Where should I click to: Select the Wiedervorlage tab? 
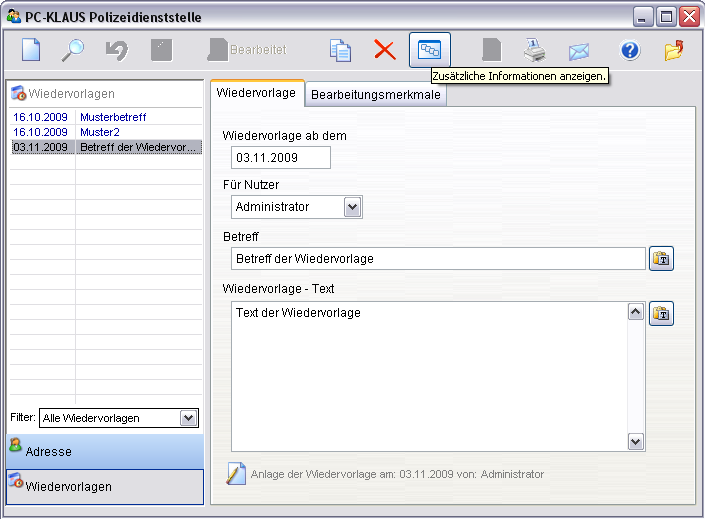pos(257,93)
